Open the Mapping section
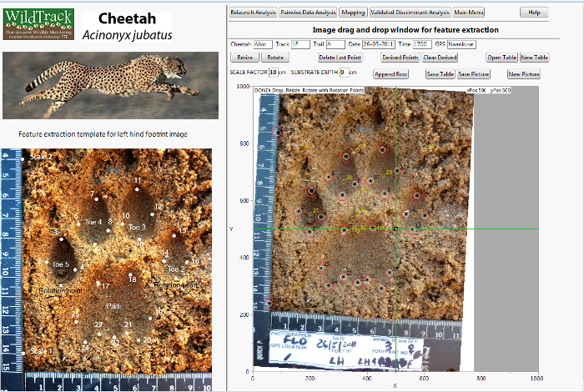Screen dimensions: 584x392 point(353,13)
